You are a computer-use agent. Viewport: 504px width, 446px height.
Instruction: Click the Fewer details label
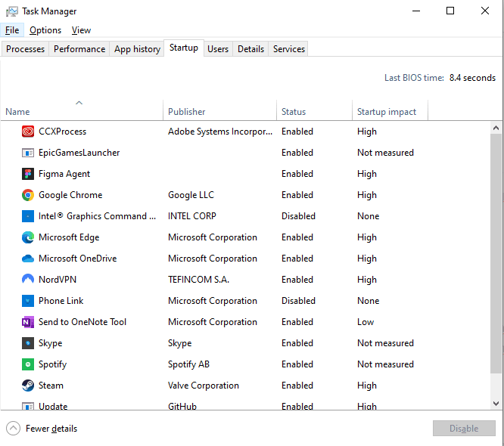pyautogui.click(x=51, y=429)
